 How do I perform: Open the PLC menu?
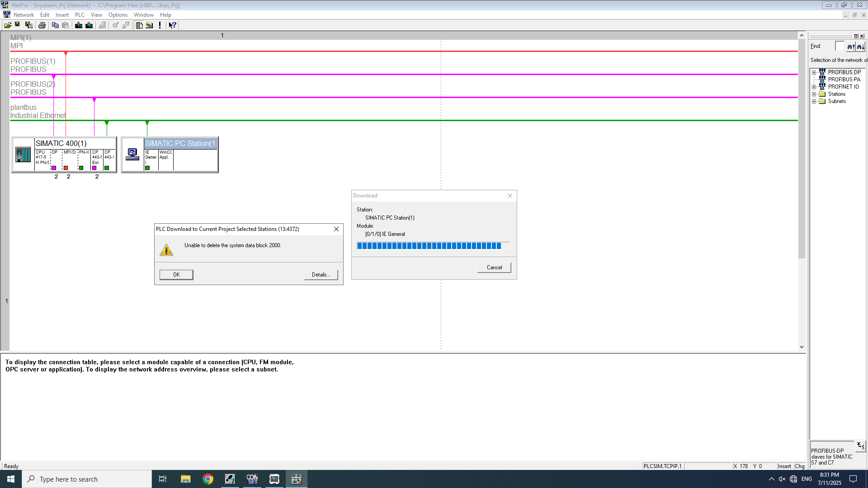[x=80, y=15]
